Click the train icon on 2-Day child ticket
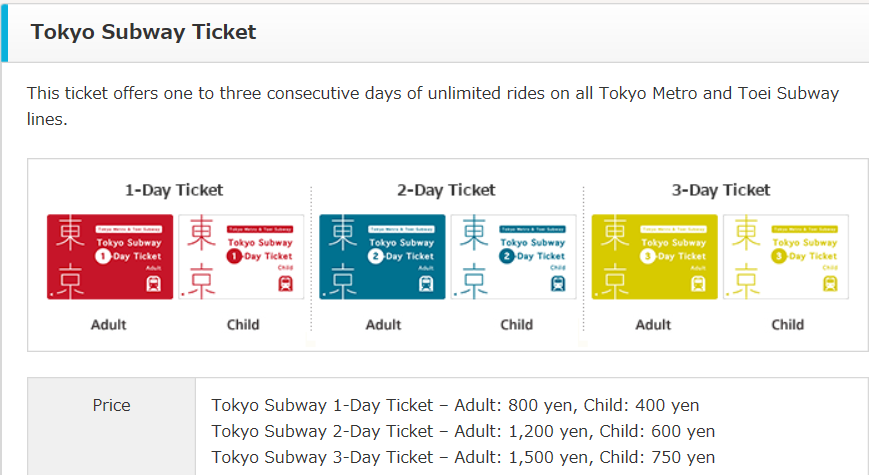 [558, 284]
